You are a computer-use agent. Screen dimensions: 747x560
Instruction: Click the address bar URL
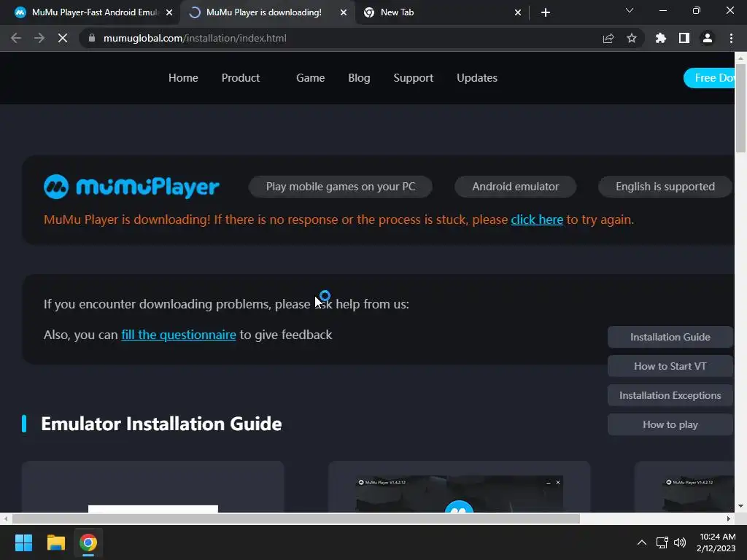tap(195, 38)
